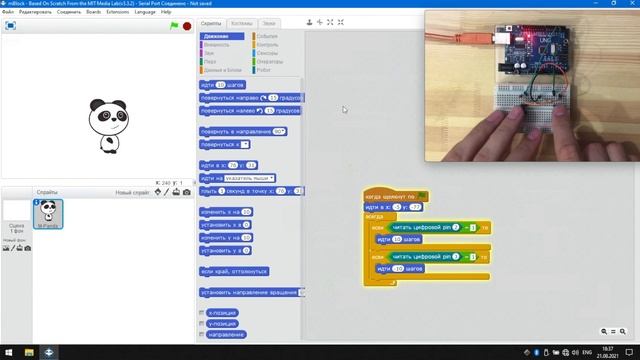Choose new sprite from library
The image size is (640, 360).
pos(158,192)
